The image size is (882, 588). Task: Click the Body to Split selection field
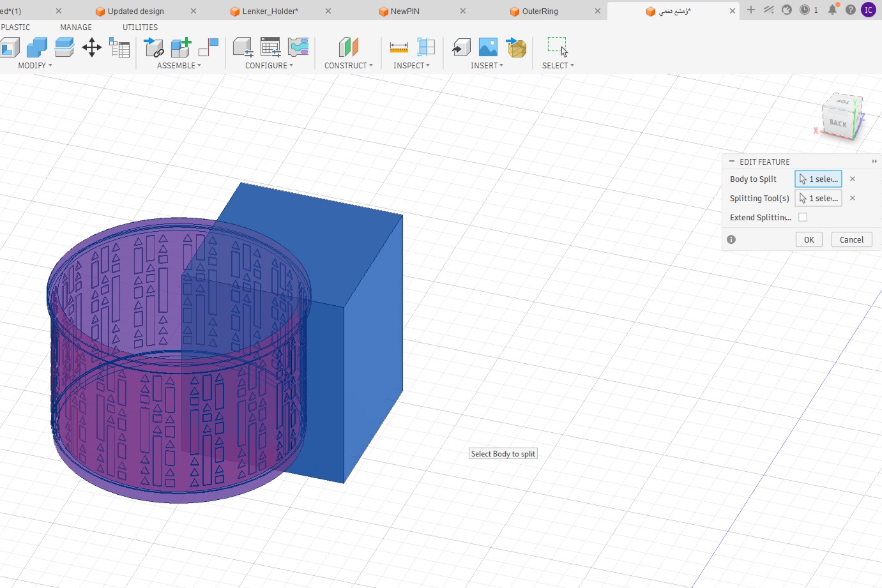(x=818, y=179)
